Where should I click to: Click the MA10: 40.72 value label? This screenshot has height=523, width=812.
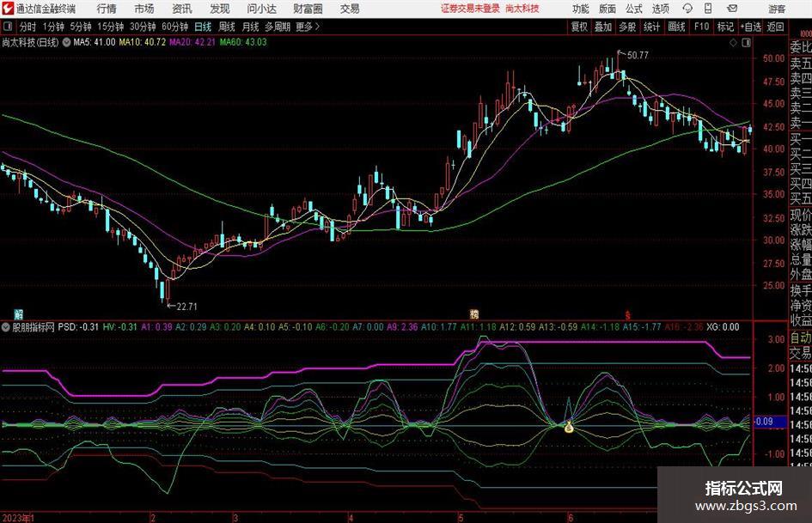(143, 42)
